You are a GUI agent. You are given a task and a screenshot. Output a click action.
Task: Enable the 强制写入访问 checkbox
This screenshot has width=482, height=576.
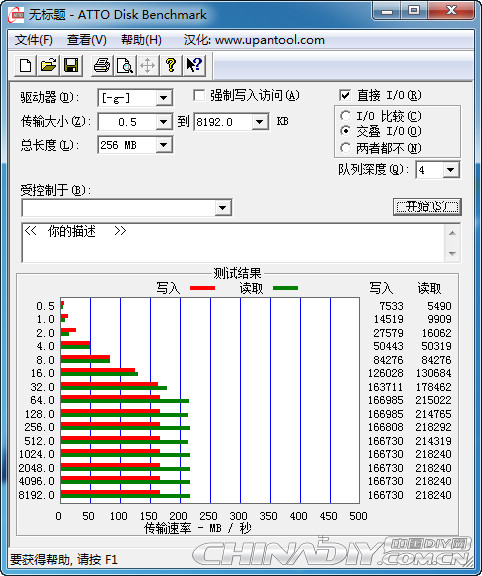[199, 96]
